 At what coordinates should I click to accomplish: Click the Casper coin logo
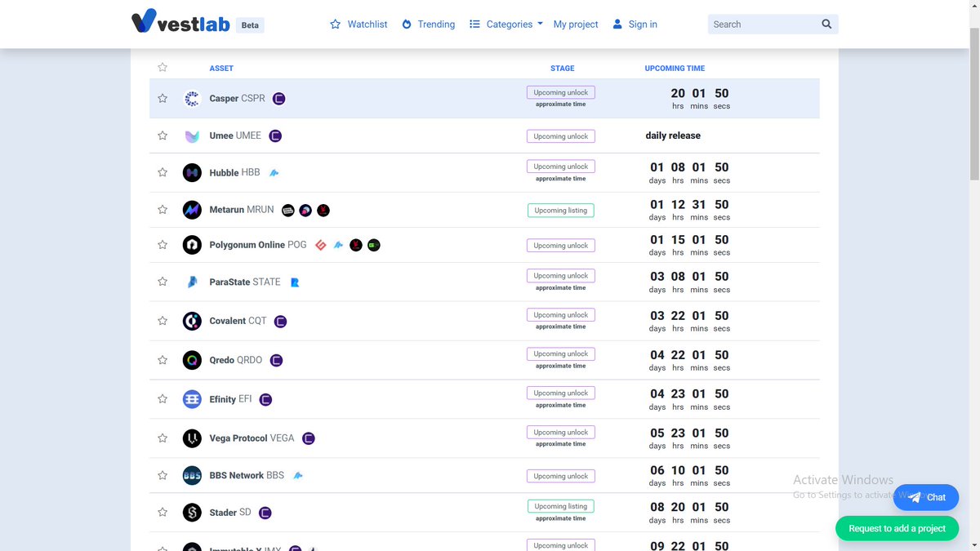(x=192, y=99)
